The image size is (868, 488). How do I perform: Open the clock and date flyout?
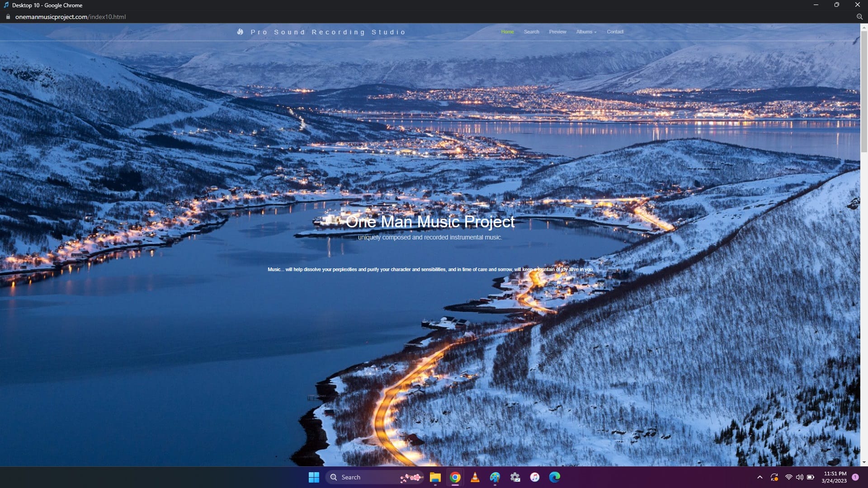835,477
